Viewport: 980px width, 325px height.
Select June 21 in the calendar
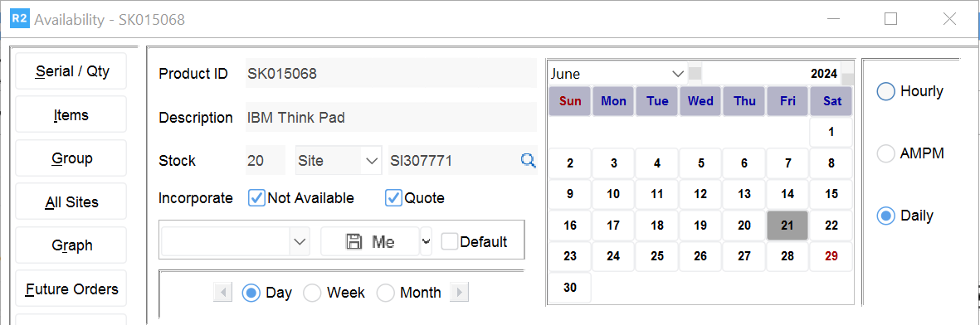787,226
